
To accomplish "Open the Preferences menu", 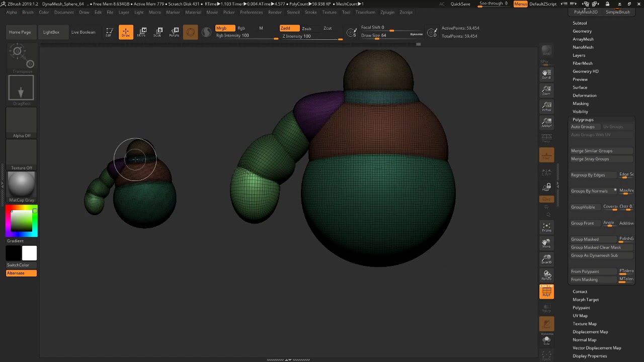I will pyautogui.click(x=252, y=12).
